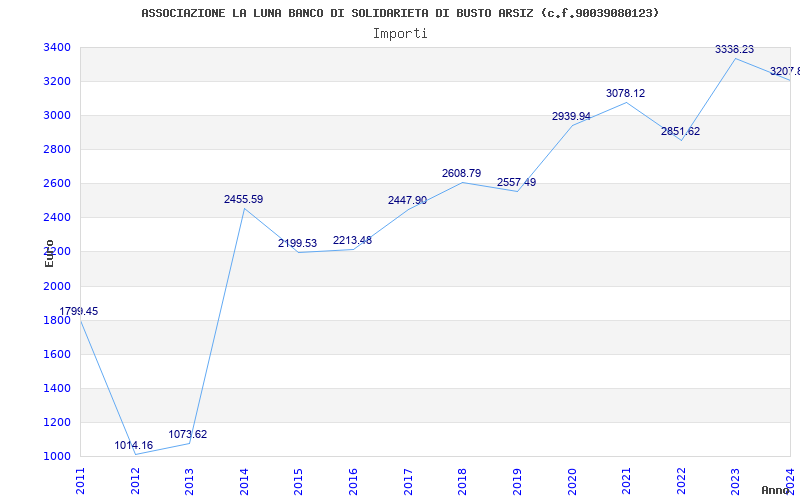The width and height of the screenshot is (800, 500).
Task: Click the data label 2851.62
Action: (681, 131)
